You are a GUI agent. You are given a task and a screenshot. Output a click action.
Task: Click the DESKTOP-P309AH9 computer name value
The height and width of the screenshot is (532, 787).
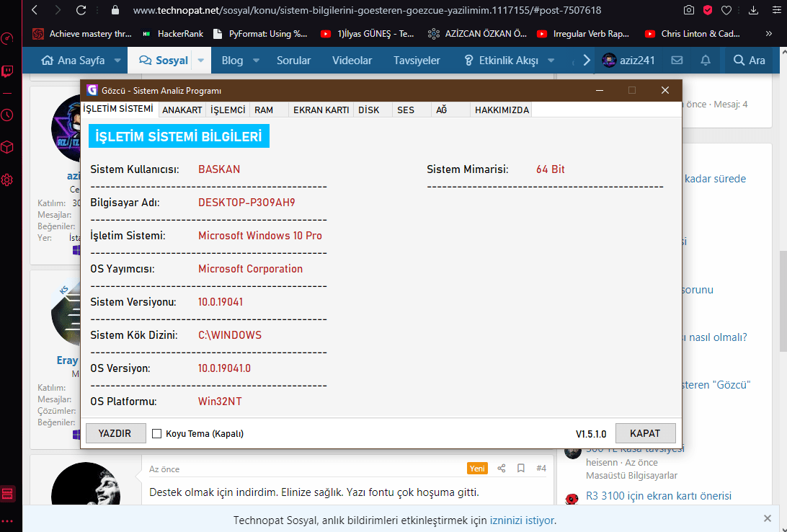click(246, 203)
